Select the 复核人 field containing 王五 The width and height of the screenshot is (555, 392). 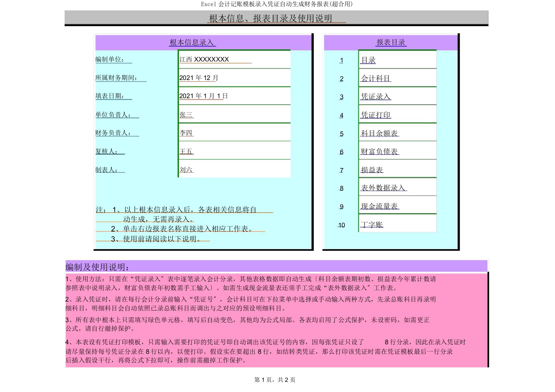(234, 151)
